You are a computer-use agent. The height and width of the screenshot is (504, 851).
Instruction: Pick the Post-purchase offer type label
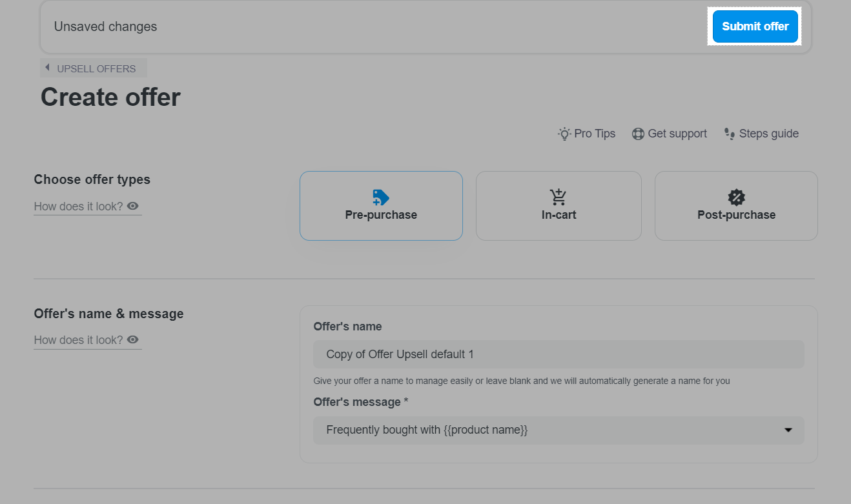[736, 215]
